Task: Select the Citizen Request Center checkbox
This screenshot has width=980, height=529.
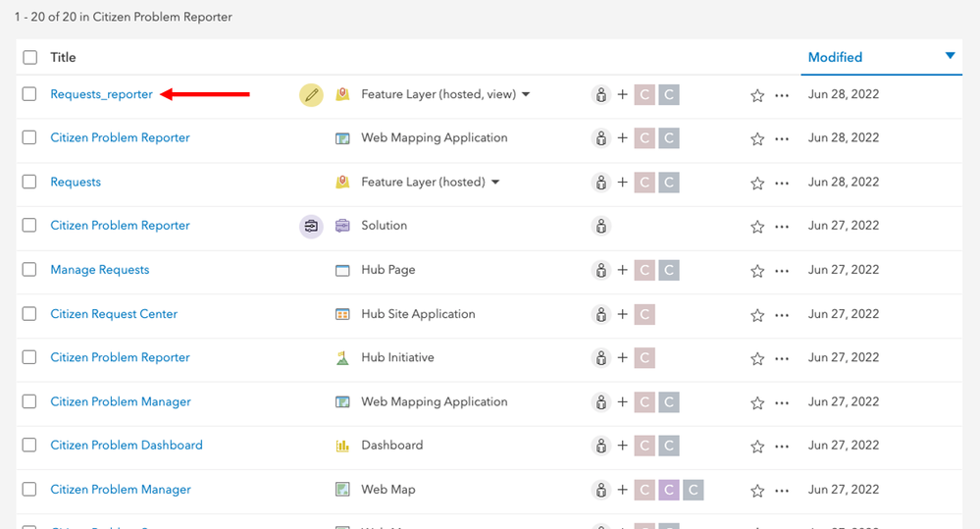Action: 29,314
